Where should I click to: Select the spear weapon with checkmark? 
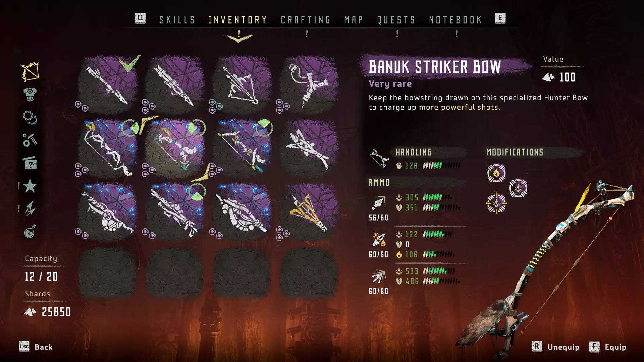pos(107,84)
